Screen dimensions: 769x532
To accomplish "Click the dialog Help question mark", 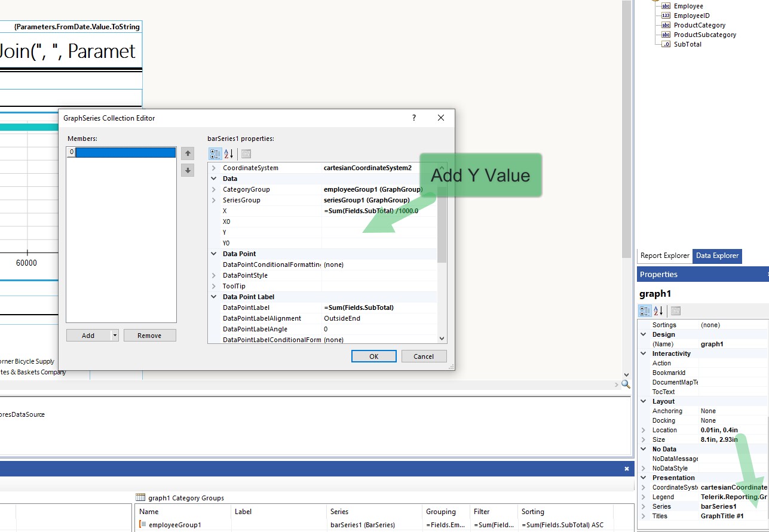I will tap(414, 118).
